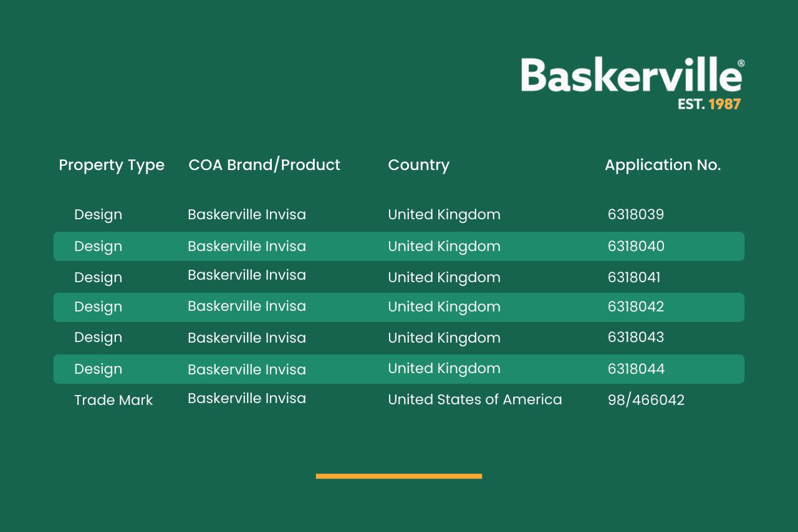This screenshot has height=532, width=798.
Task: Select Baskerville Invisa in the 6318039 row
Action: pyautogui.click(x=247, y=214)
